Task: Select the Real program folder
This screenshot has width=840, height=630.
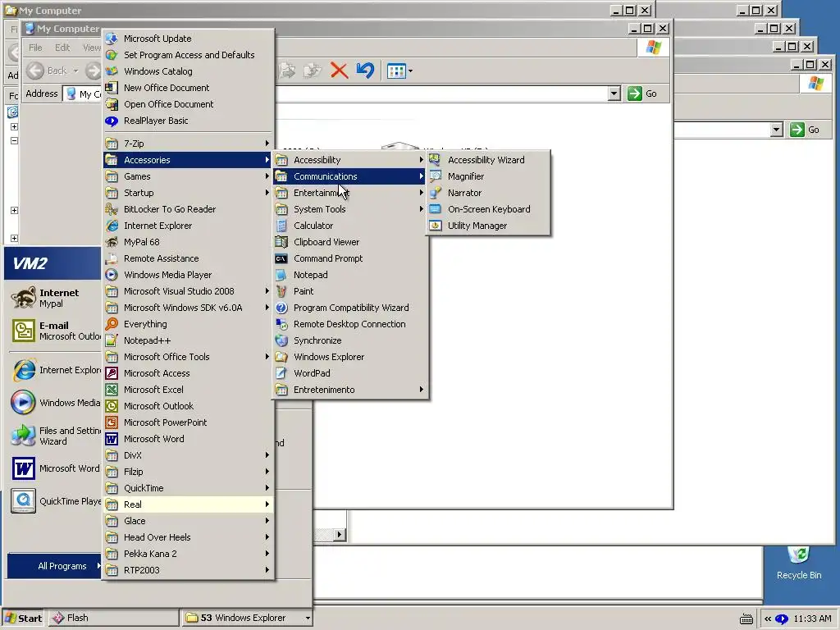Action: 188,504
